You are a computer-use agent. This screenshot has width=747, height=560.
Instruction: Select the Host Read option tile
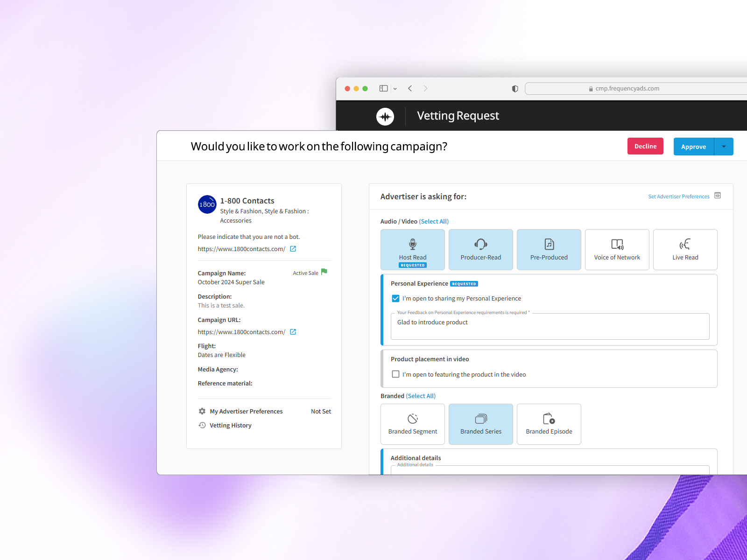[412, 249]
